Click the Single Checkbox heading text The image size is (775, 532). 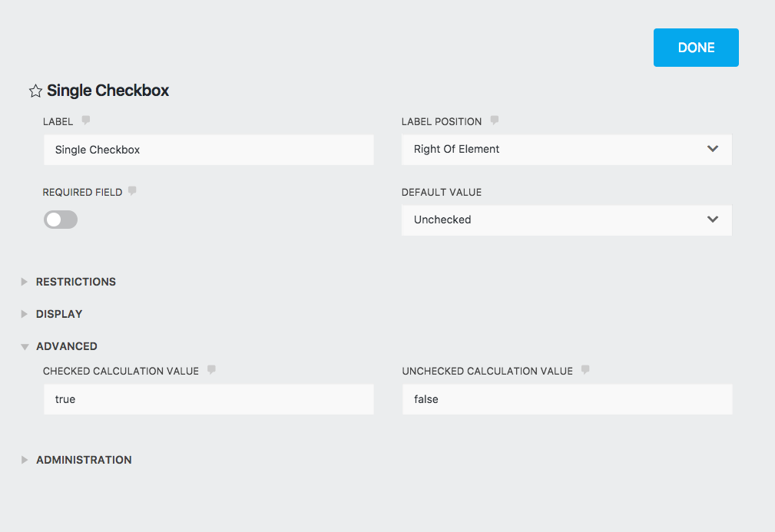(108, 91)
